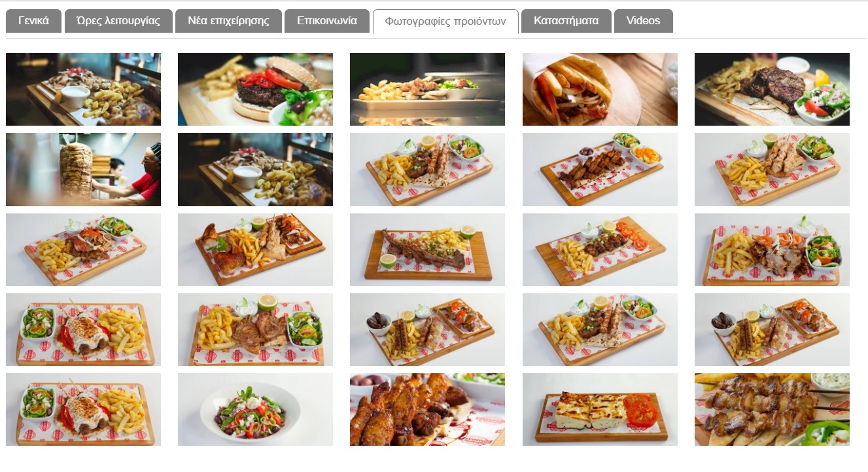Screen dimensions: 868x472
Task: Select the Επικοινωνία tab
Action: (x=327, y=21)
